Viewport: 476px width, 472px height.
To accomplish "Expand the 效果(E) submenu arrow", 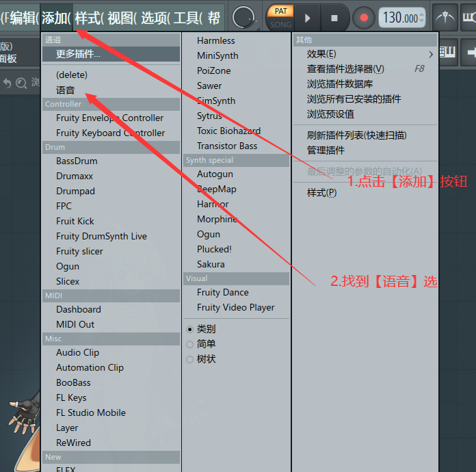I will (431, 54).
